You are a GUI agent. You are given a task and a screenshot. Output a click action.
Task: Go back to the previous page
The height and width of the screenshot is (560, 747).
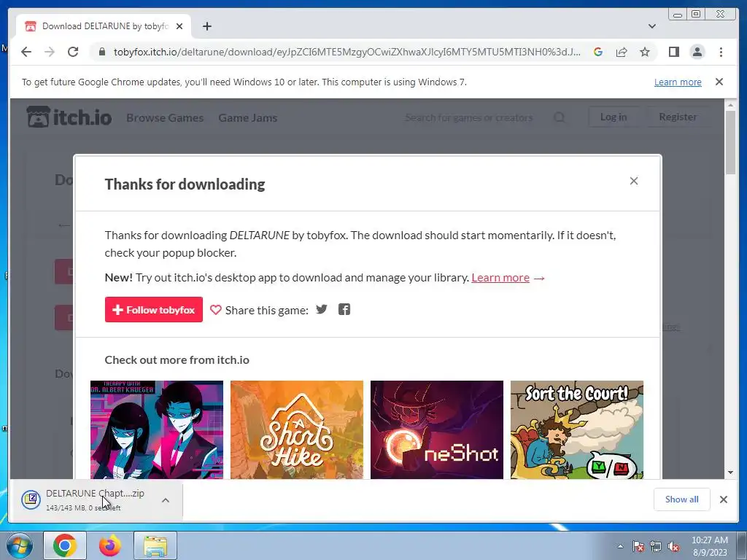(26, 52)
